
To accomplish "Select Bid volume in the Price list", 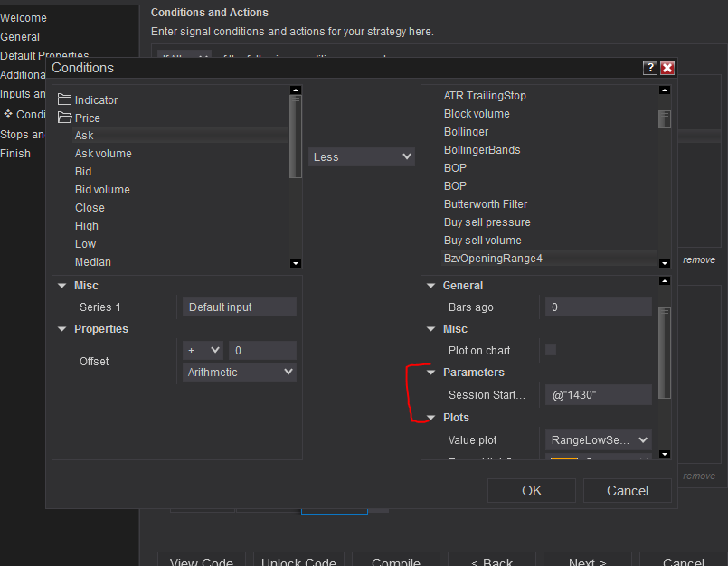I will point(102,190).
